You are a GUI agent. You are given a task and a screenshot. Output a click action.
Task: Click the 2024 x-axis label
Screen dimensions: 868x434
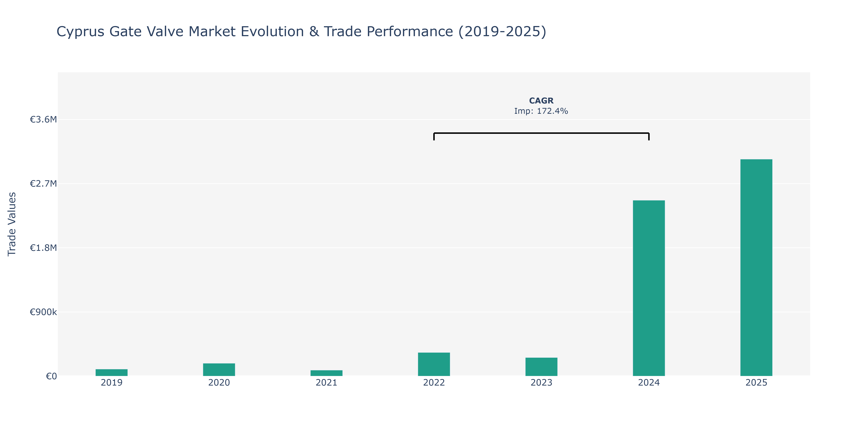(x=649, y=383)
